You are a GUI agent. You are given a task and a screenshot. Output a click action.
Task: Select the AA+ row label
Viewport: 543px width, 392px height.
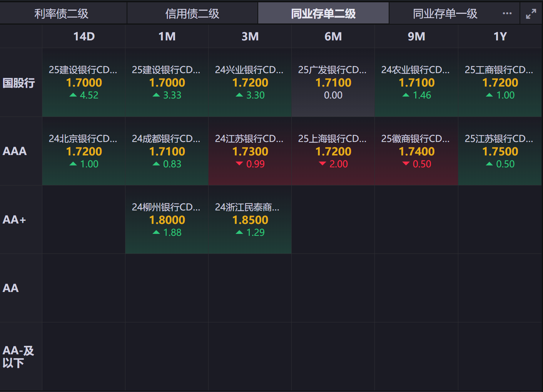pyautogui.click(x=14, y=220)
